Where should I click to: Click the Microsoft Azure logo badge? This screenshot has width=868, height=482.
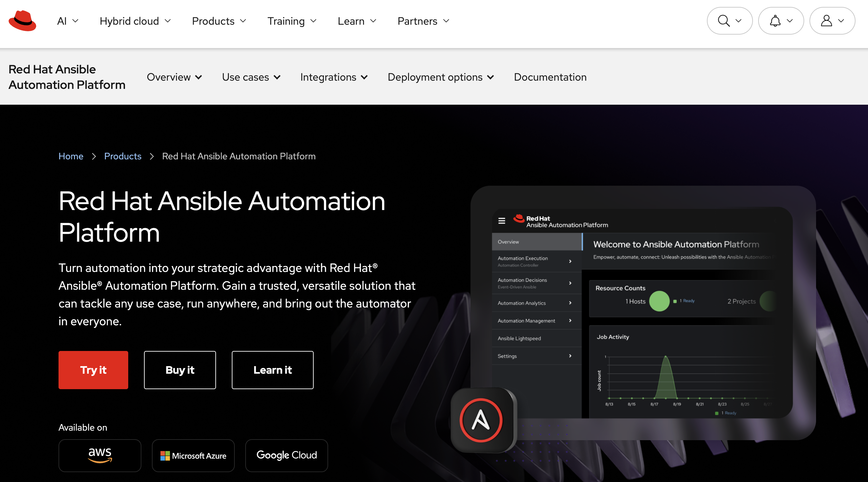(x=193, y=455)
